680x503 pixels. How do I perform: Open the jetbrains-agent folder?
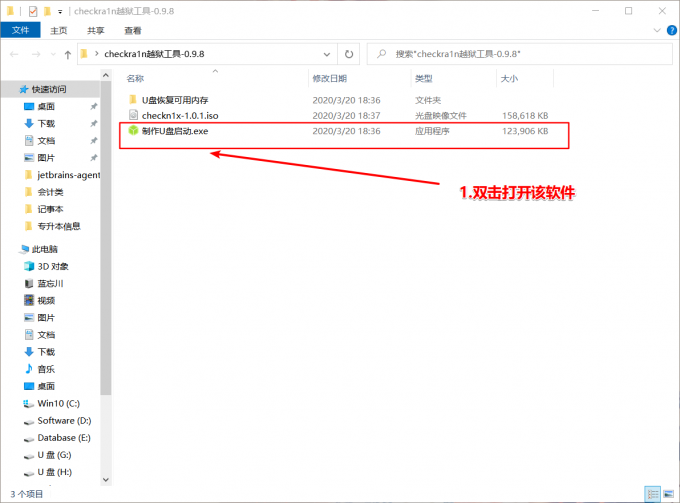click(x=68, y=175)
